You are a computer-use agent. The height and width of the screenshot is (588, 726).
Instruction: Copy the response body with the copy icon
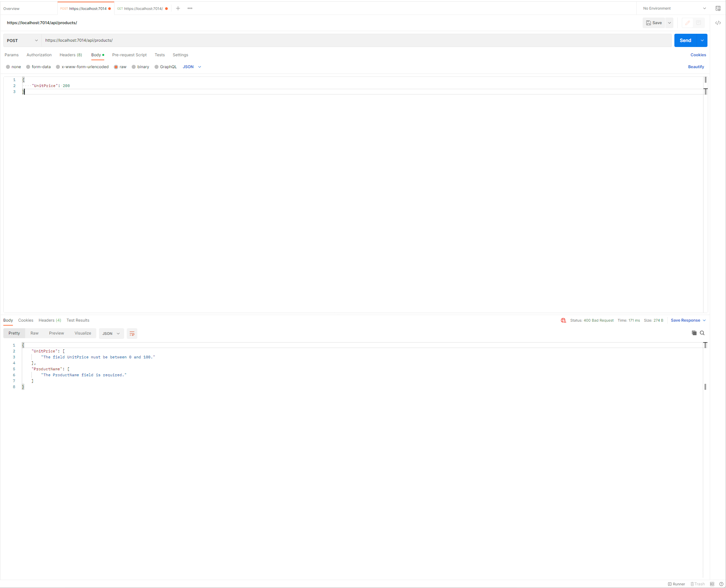pyautogui.click(x=694, y=333)
